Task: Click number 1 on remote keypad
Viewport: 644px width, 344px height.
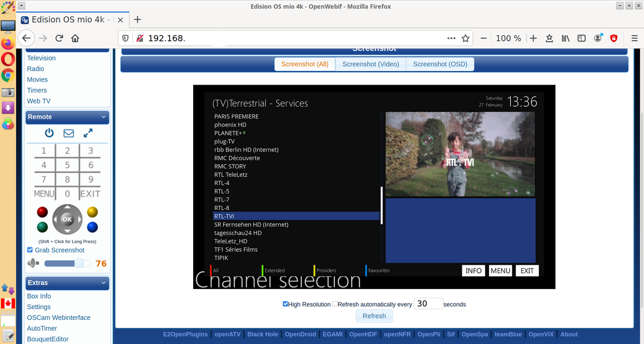Action: (x=44, y=151)
